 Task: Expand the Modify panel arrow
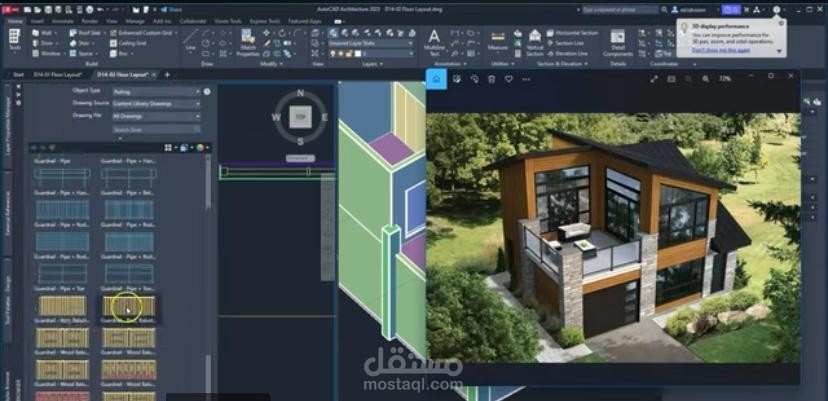(280, 64)
